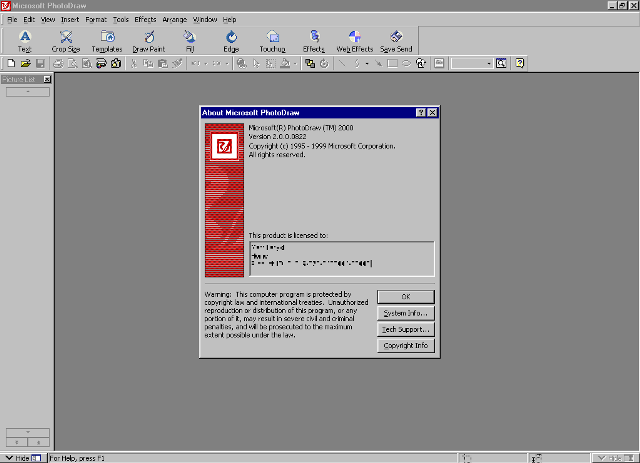Click the New document toolbar icon

[9, 63]
